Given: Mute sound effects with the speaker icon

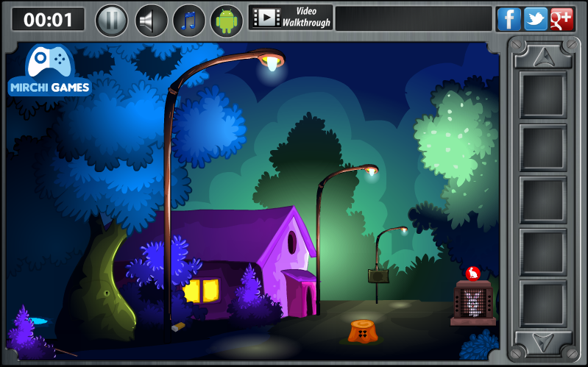Looking at the screenshot, I should coord(150,20).
